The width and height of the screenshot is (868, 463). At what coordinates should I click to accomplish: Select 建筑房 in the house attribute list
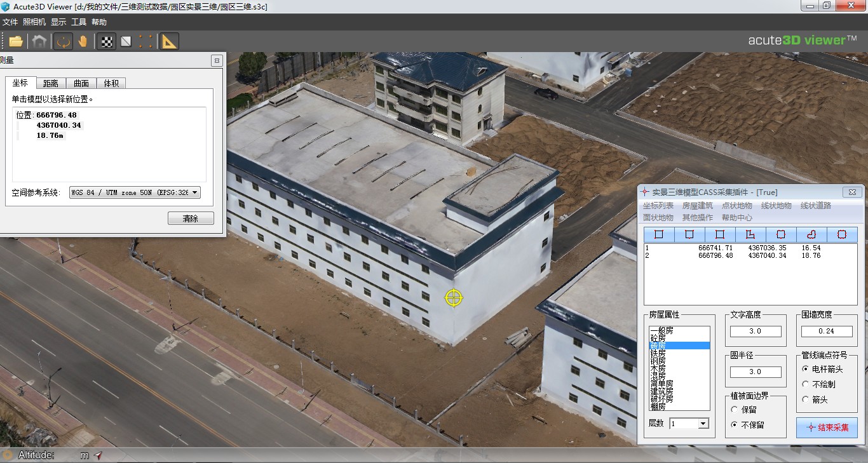click(x=679, y=392)
